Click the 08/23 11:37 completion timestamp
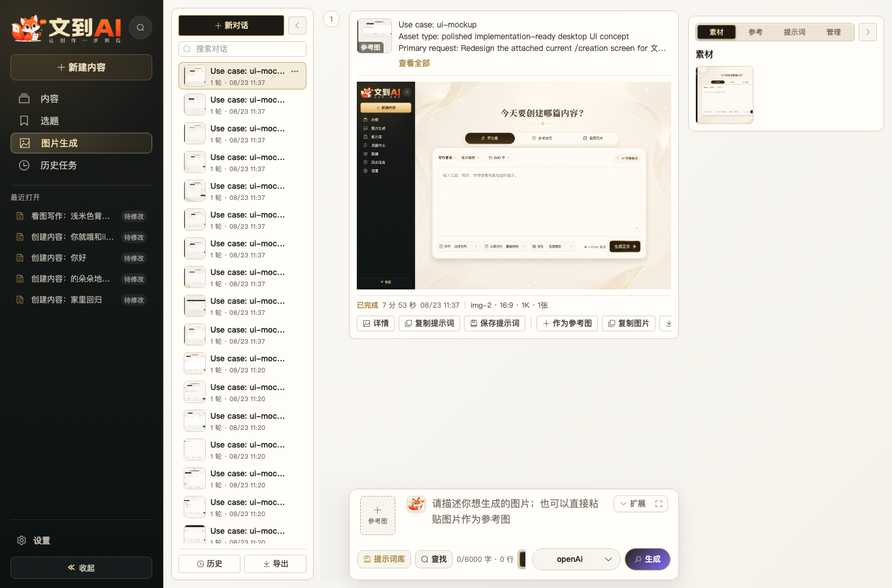Screen dimensions: 892x588 point(440,305)
